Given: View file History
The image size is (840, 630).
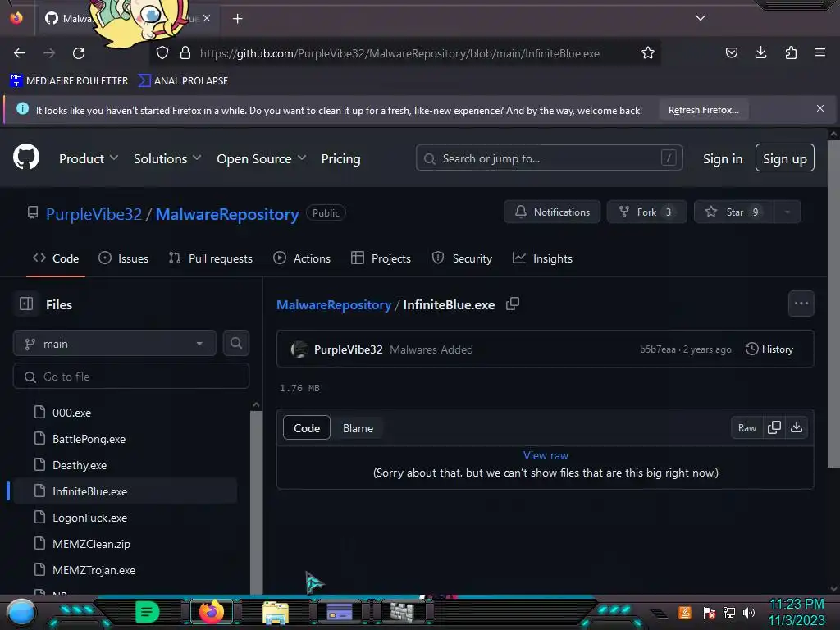Looking at the screenshot, I should point(769,349).
